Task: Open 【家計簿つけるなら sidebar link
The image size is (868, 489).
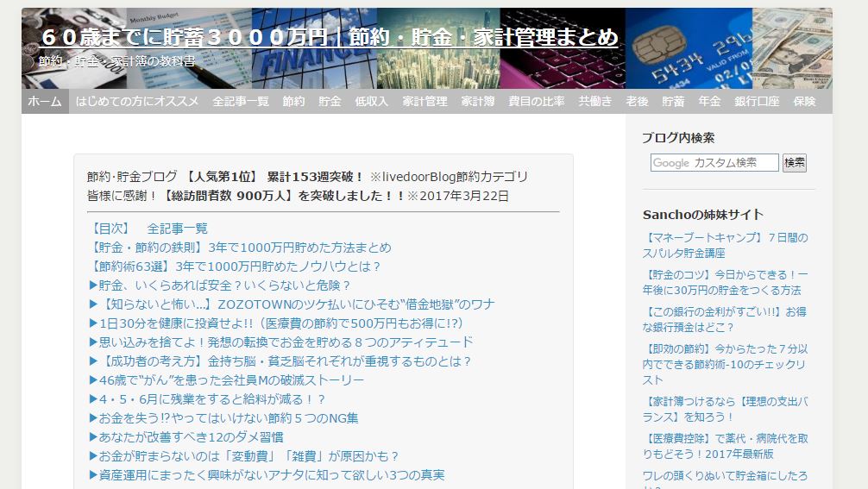Action: [725, 409]
